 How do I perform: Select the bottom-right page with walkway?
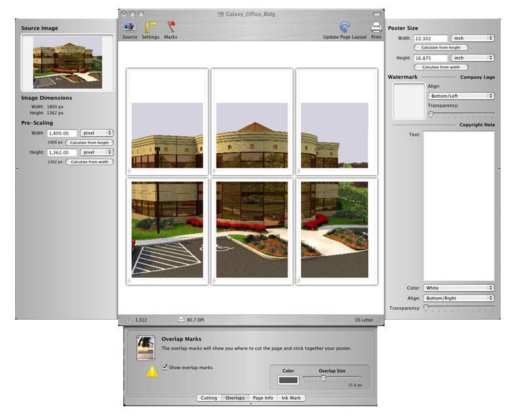337,232
